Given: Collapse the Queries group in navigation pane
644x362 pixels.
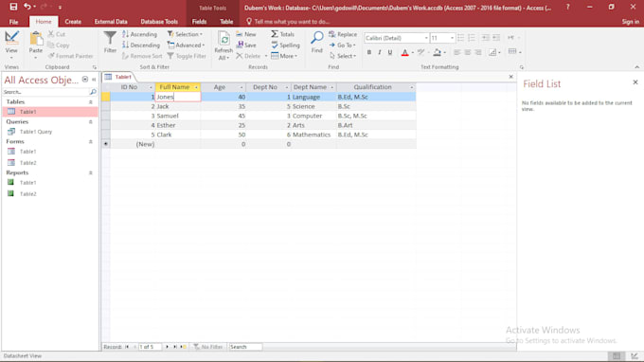Looking at the screenshot, I should pos(90,121).
